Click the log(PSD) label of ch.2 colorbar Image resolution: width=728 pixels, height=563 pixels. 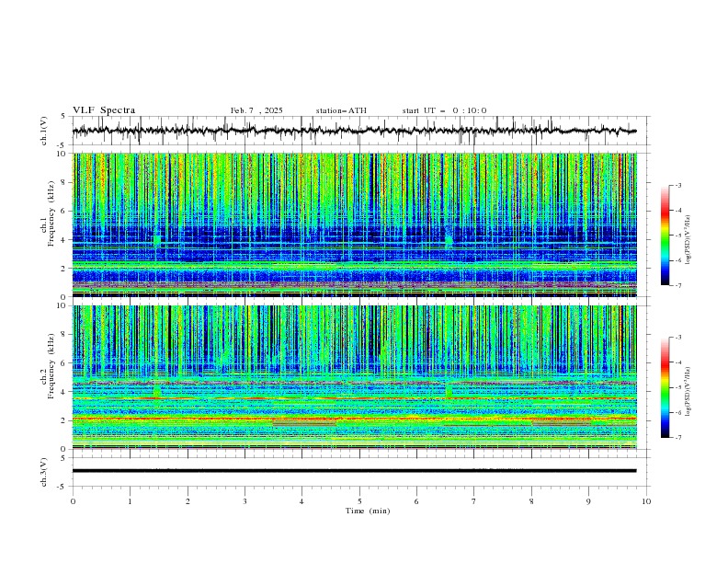click(x=688, y=392)
